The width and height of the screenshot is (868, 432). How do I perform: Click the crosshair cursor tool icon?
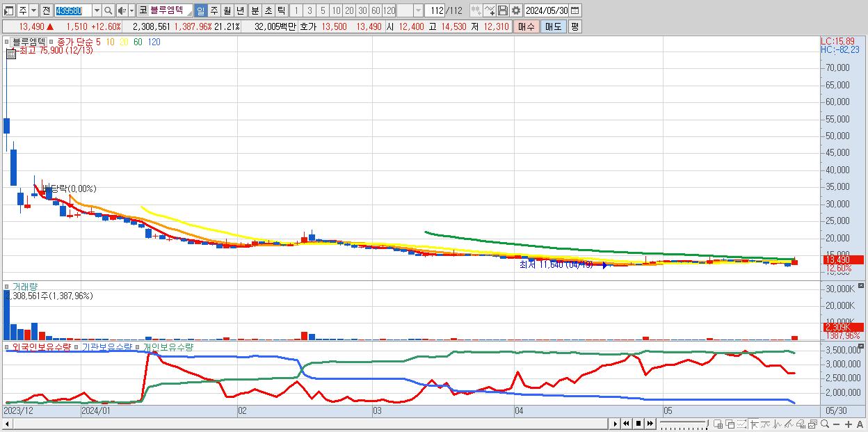click(x=755, y=424)
